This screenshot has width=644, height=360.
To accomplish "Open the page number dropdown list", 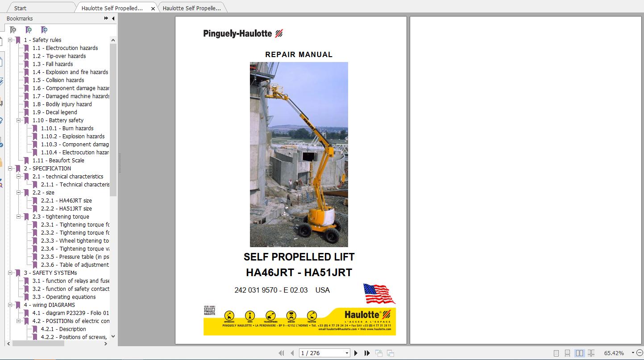I will [x=346, y=352].
